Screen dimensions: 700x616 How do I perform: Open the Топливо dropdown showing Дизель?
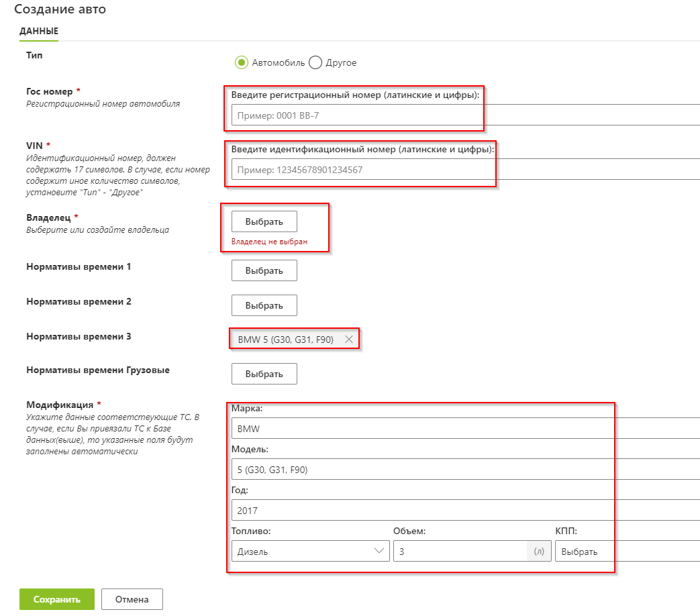pos(311,552)
